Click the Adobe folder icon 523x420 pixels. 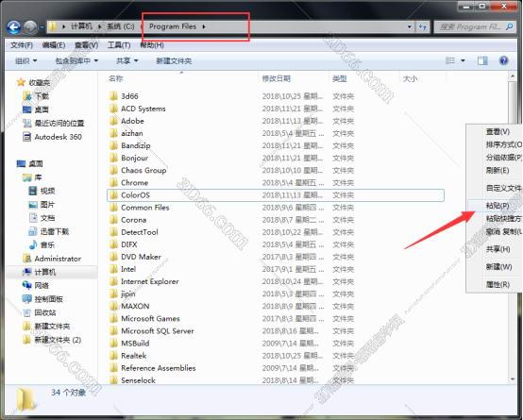113,121
